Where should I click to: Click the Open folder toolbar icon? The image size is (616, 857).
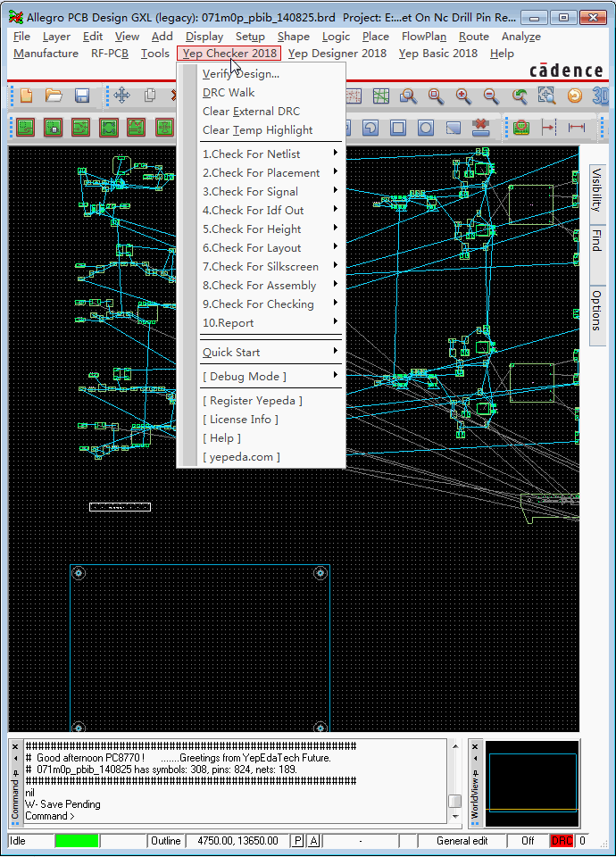(x=54, y=96)
